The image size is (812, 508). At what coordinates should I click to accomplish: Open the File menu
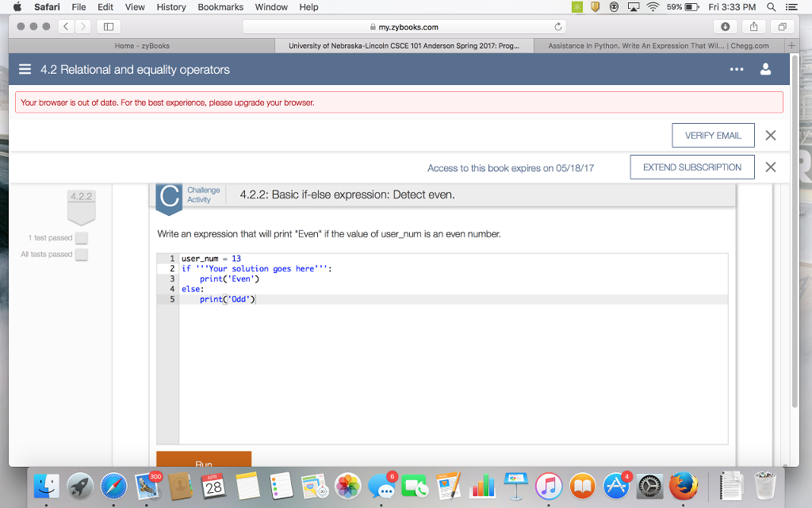click(79, 6)
